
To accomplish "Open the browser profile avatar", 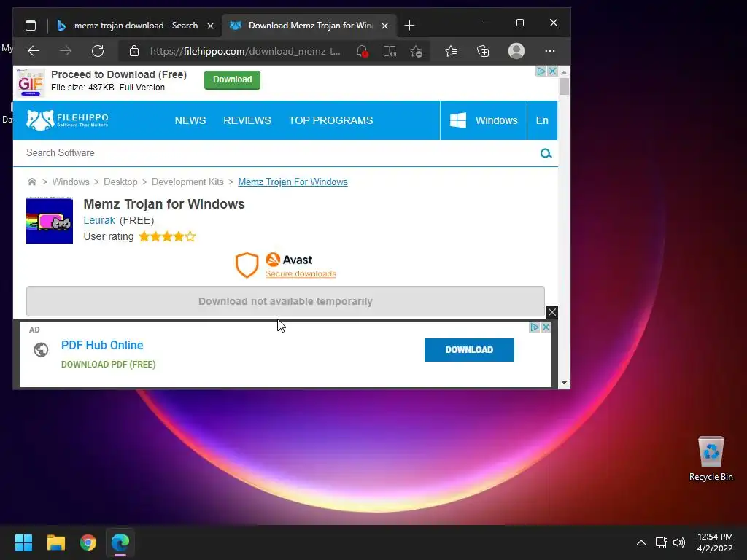I will [x=516, y=51].
